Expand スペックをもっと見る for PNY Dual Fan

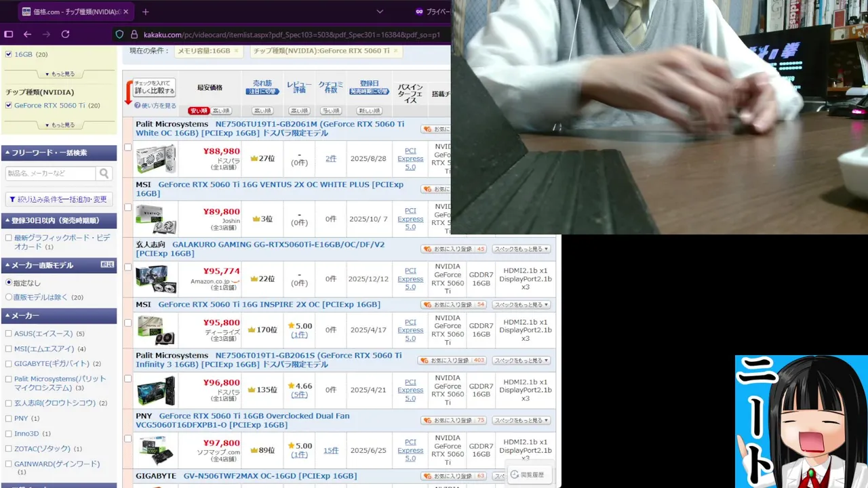click(521, 420)
